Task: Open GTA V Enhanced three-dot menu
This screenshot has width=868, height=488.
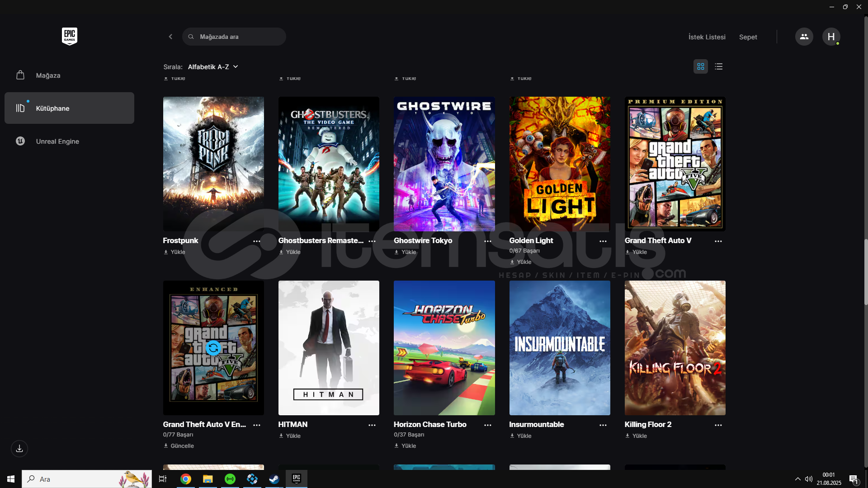Action: click(x=257, y=425)
